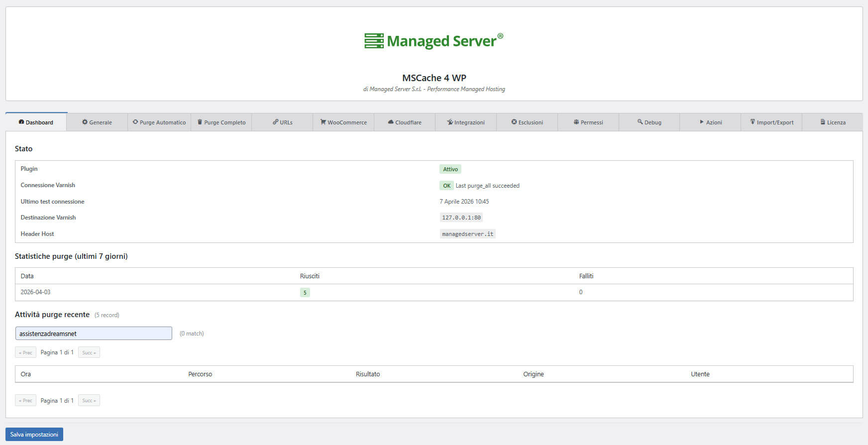
Task: Click the green Attivo status badge
Action: (x=450, y=169)
